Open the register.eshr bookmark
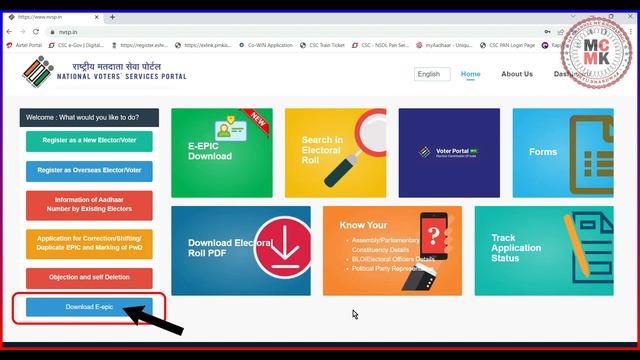This screenshot has height=360, width=640. click(140, 45)
